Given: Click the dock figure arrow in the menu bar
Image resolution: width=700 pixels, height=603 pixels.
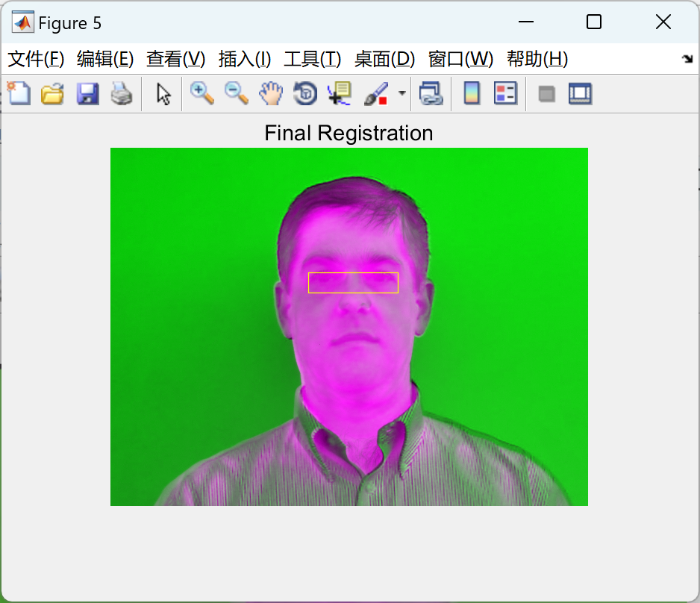Looking at the screenshot, I should pyautogui.click(x=687, y=58).
